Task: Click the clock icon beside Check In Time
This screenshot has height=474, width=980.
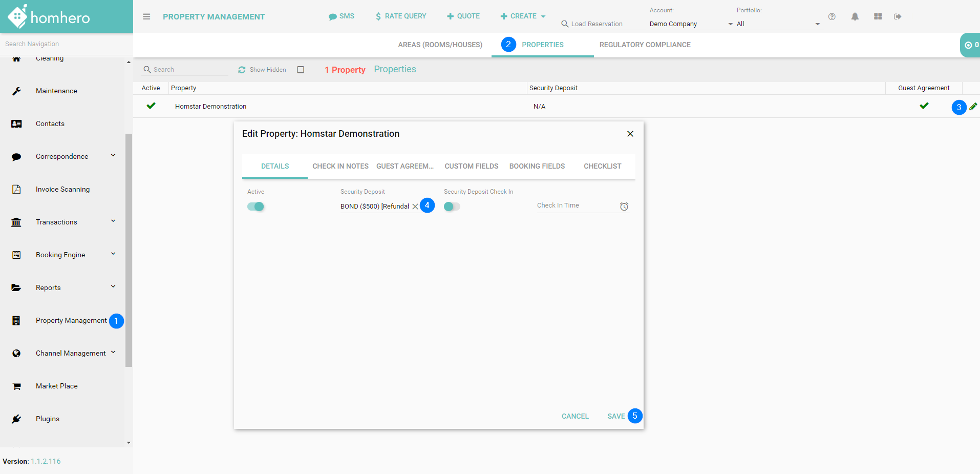Action: coord(624,207)
